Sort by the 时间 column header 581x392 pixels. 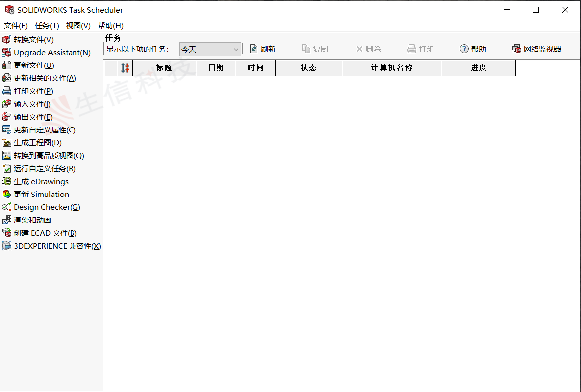(255, 68)
